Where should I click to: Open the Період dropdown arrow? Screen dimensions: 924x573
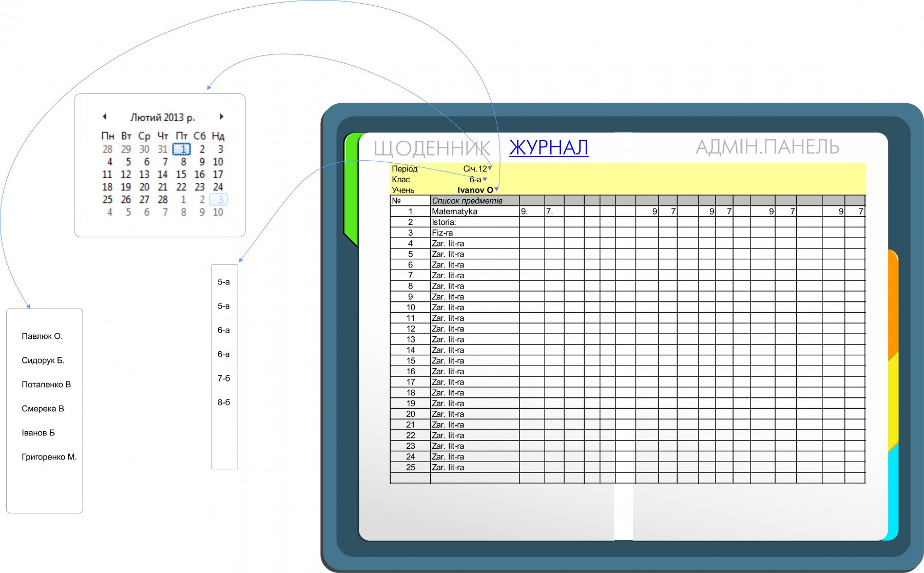490,168
